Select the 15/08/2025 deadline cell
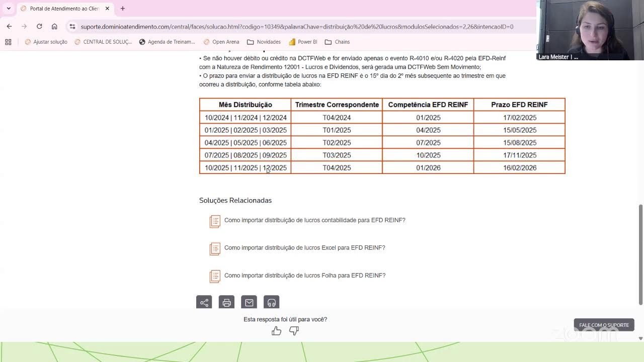This screenshot has width=644, height=362. [519, 143]
